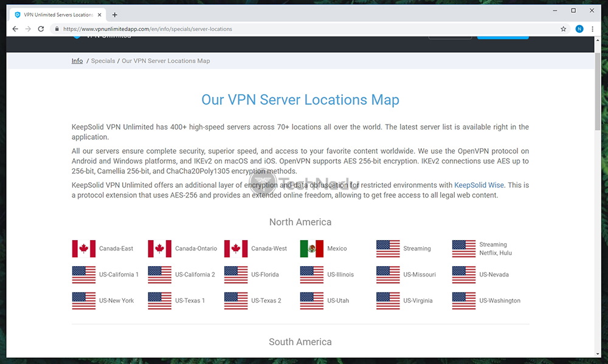The height and width of the screenshot is (364, 608).
Task: Click the browser forward arrow
Action: click(x=28, y=29)
